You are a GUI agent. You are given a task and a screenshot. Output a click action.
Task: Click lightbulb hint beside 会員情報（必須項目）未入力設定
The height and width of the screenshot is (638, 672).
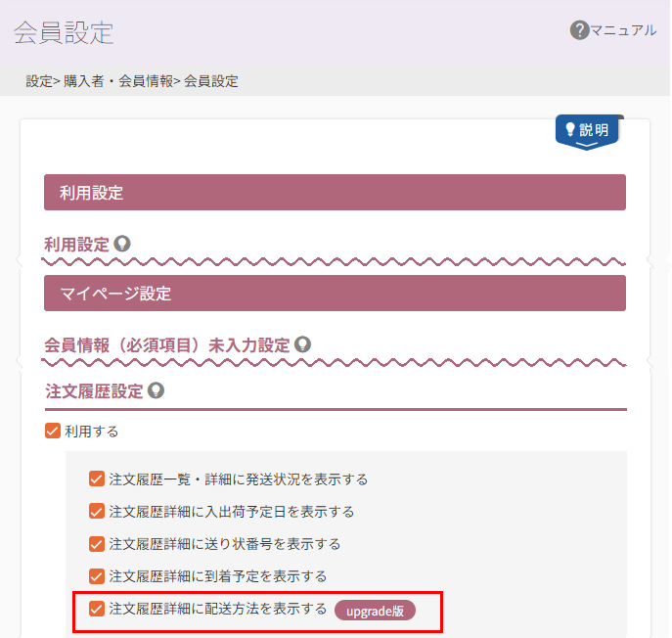pos(303,344)
